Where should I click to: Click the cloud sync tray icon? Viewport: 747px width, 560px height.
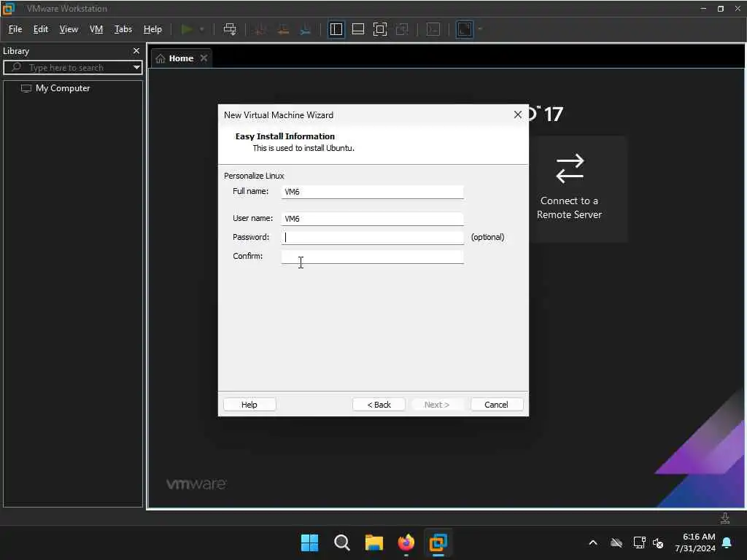click(x=616, y=542)
